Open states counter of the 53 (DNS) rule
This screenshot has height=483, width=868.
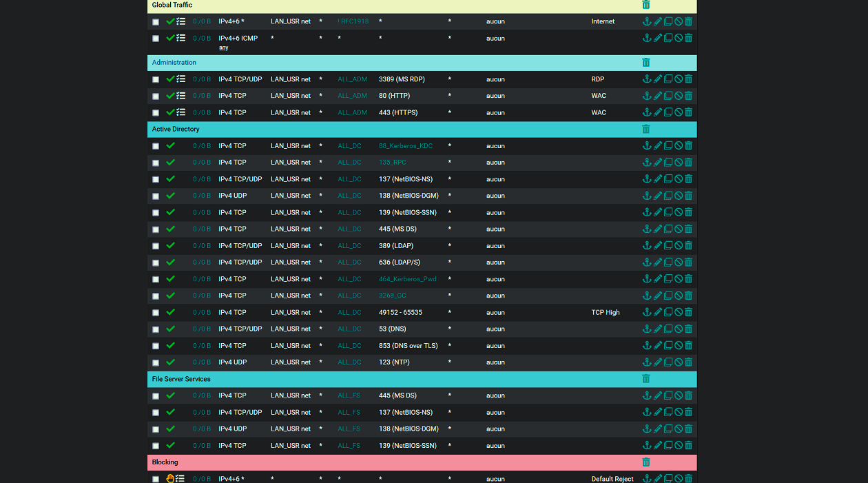[202, 329]
